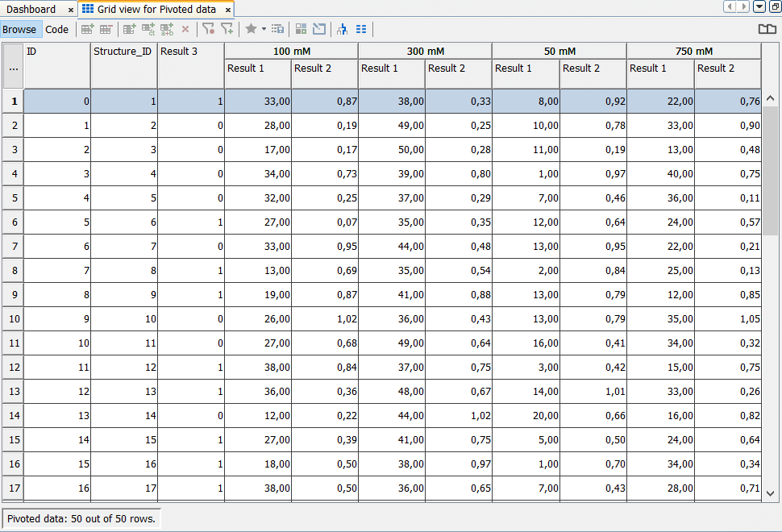The image size is (782, 532).
Task: Switch to the Dashboard tab
Action: (31, 10)
